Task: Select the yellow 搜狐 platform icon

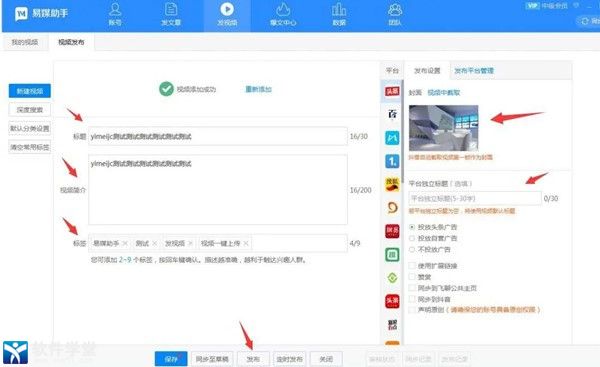Action: (392, 184)
